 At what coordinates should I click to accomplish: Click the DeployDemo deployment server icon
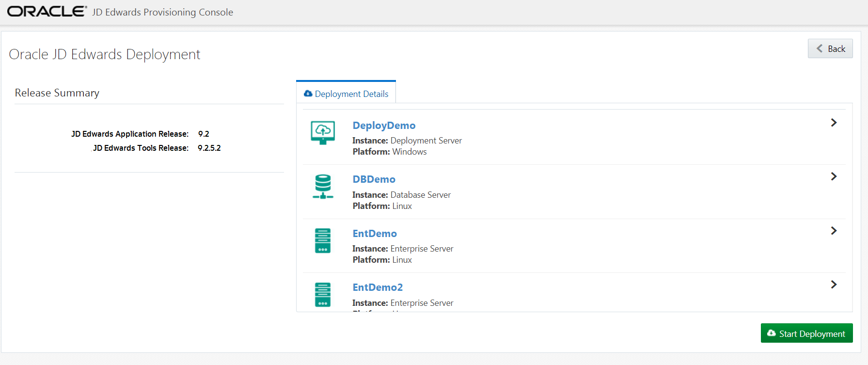click(x=323, y=133)
